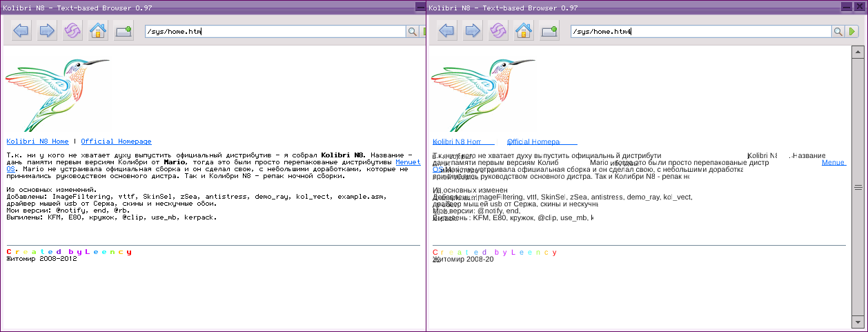
Task: Click search magnifier beside /sys/home.htm address
Action: [413, 32]
